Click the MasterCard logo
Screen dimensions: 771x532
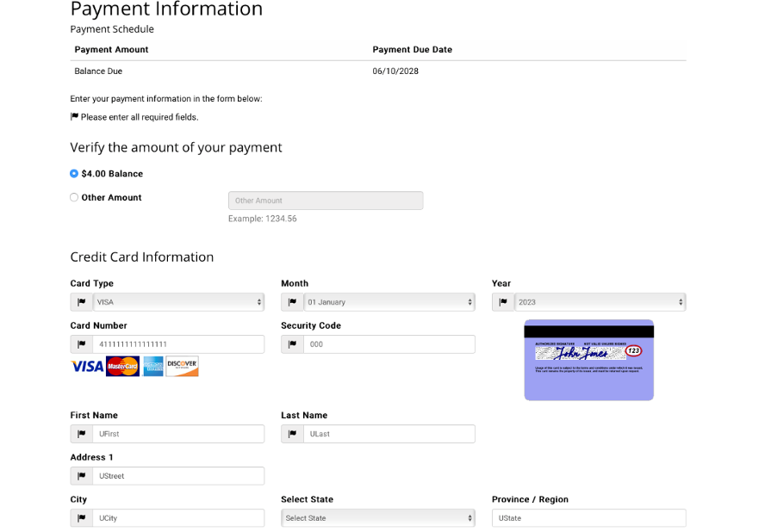tap(122, 367)
